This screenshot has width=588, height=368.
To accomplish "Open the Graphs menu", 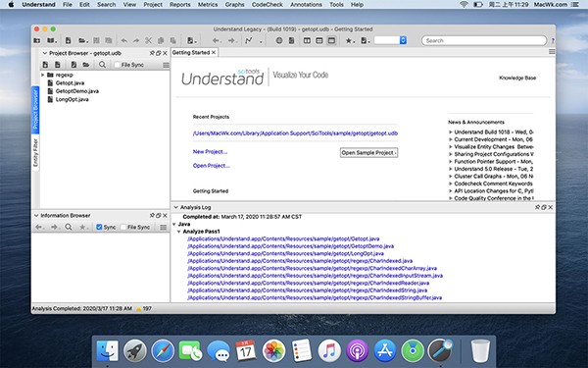I will click(235, 5).
